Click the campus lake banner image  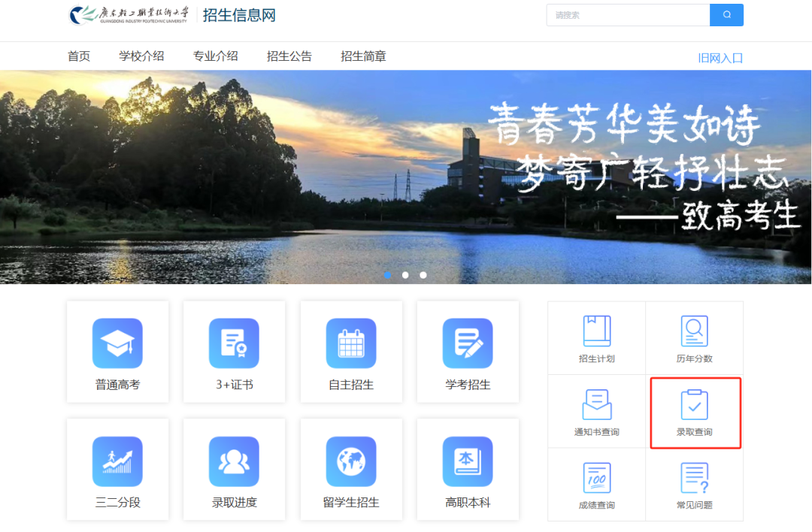pyautogui.click(x=405, y=177)
